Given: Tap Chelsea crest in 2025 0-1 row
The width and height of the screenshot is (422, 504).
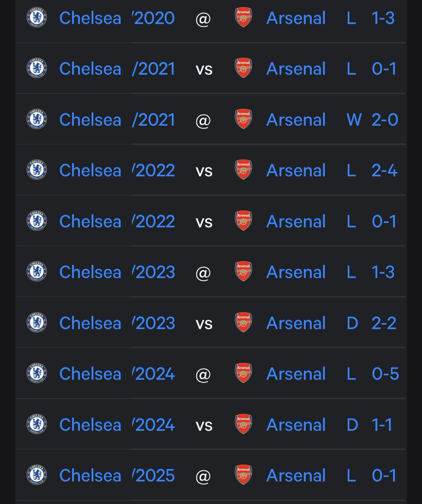Looking at the screenshot, I should tap(37, 475).
